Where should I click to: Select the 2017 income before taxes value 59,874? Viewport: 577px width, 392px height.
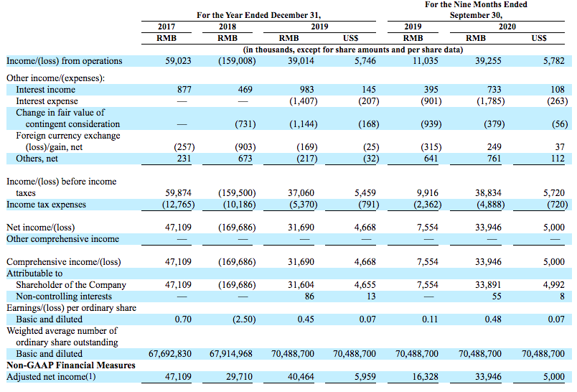178,193
